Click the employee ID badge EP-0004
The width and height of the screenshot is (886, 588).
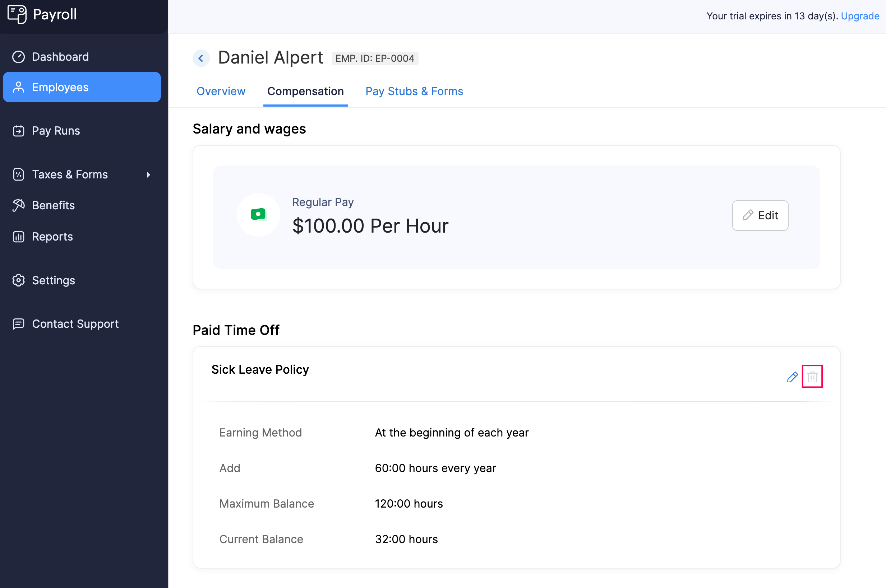click(374, 59)
